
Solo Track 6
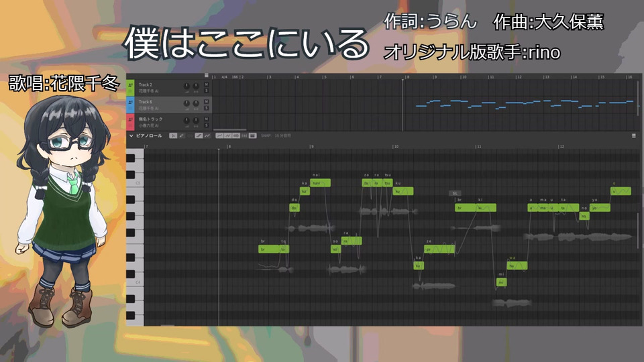click(207, 108)
